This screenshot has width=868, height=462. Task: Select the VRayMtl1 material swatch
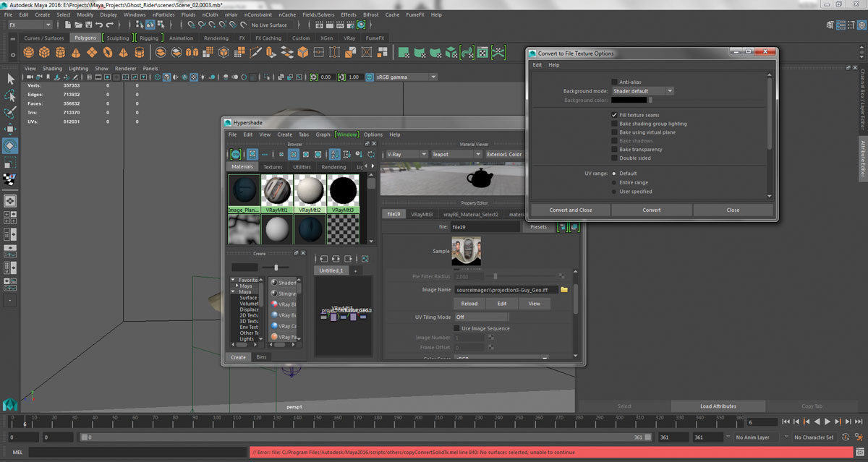coord(277,190)
